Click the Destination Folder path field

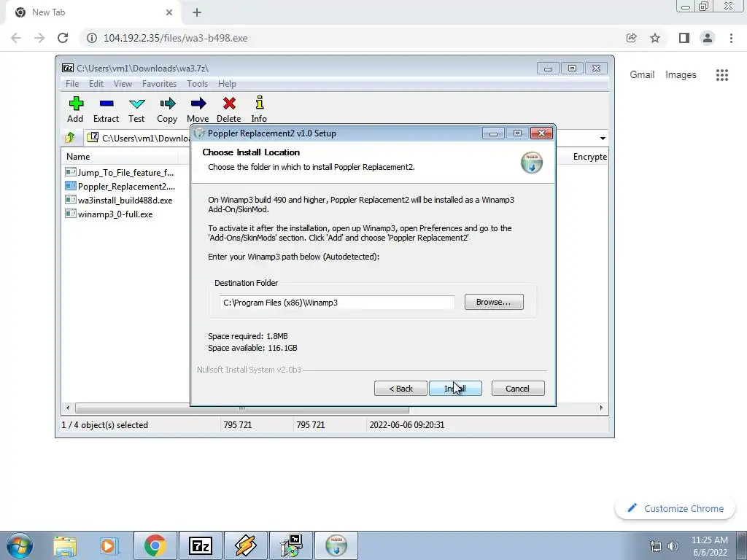pyautogui.click(x=337, y=303)
